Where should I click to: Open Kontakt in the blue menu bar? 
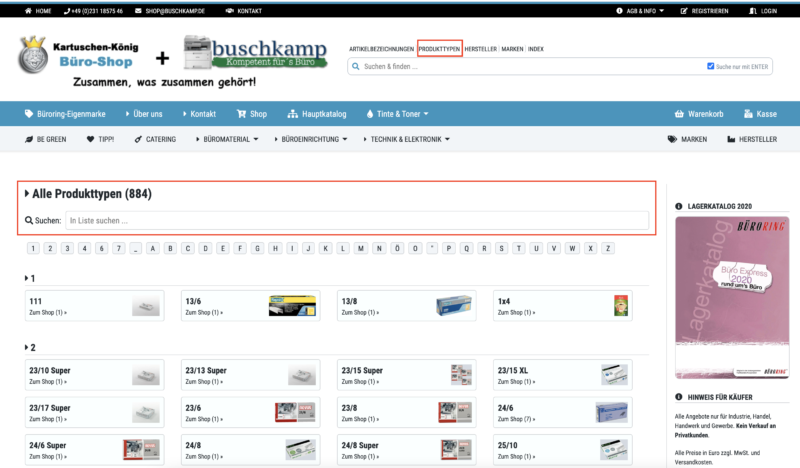coord(199,114)
